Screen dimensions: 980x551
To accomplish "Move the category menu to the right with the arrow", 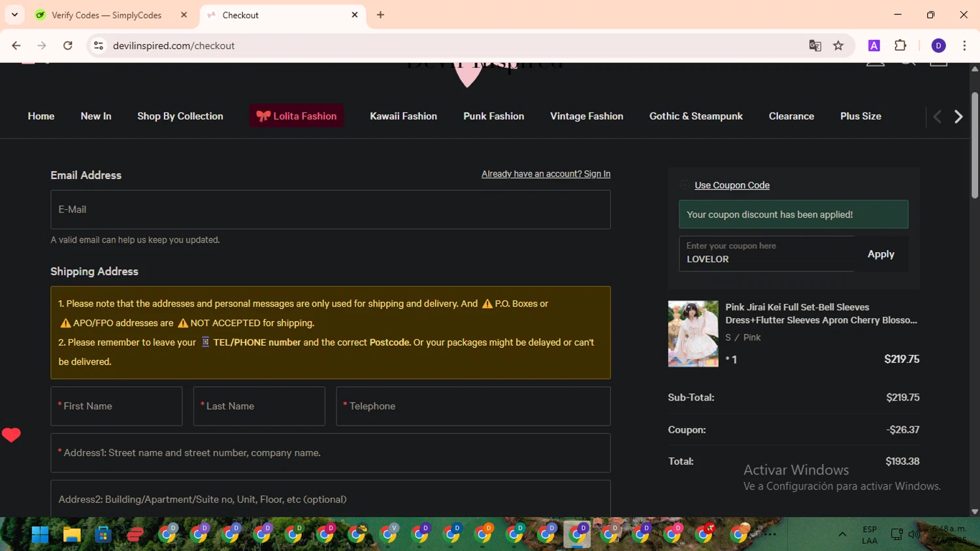I will click(x=958, y=116).
